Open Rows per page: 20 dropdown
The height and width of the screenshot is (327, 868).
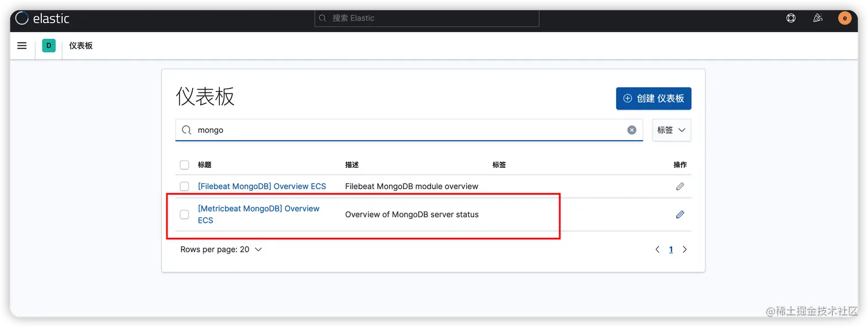click(x=221, y=249)
